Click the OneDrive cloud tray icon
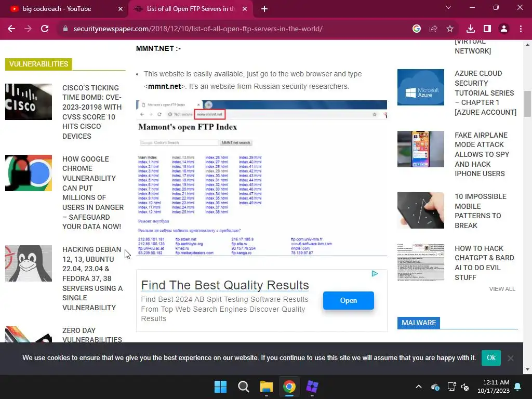The width and height of the screenshot is (532, 399). coord(435,387)
